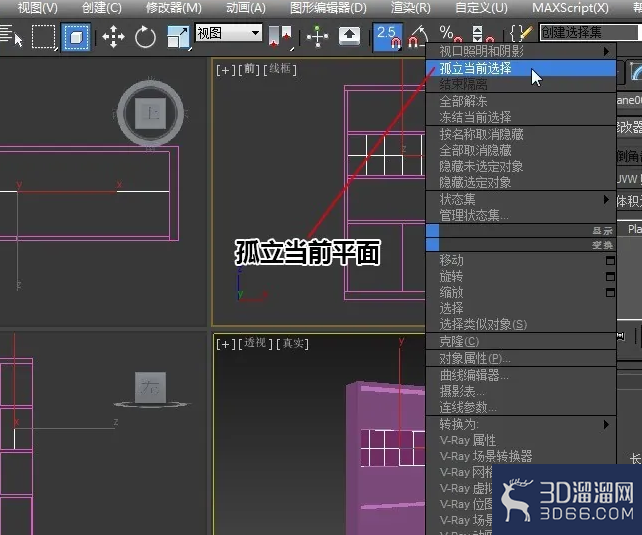The width and height of the screenshot is (642, 535).
Task: Toggle keyboard shortcut override icon
Action: (349, 36)
